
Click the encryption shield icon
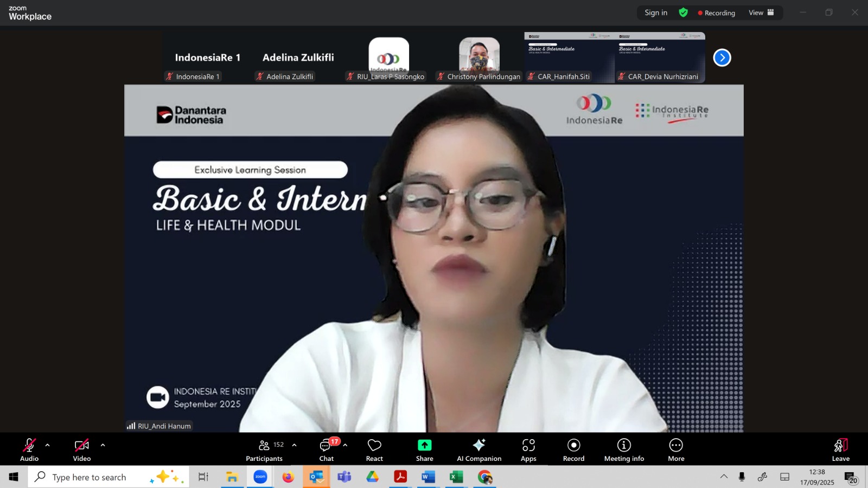tap(684, 12)
